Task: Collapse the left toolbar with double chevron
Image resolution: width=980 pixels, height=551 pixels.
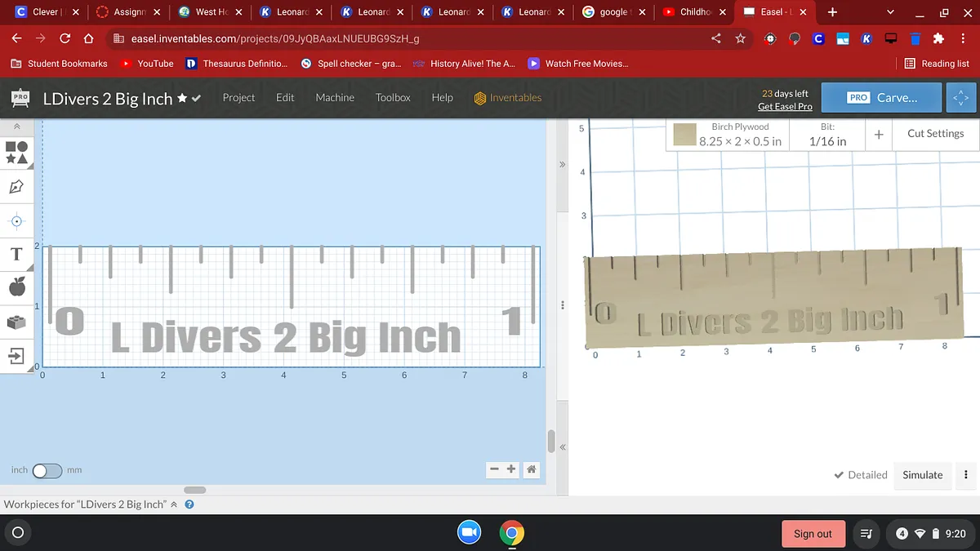Action: pos(17,127)
